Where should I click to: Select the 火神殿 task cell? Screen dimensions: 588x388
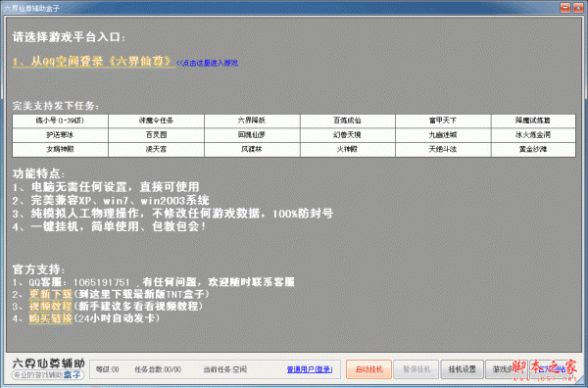click(x=348, y=150)
